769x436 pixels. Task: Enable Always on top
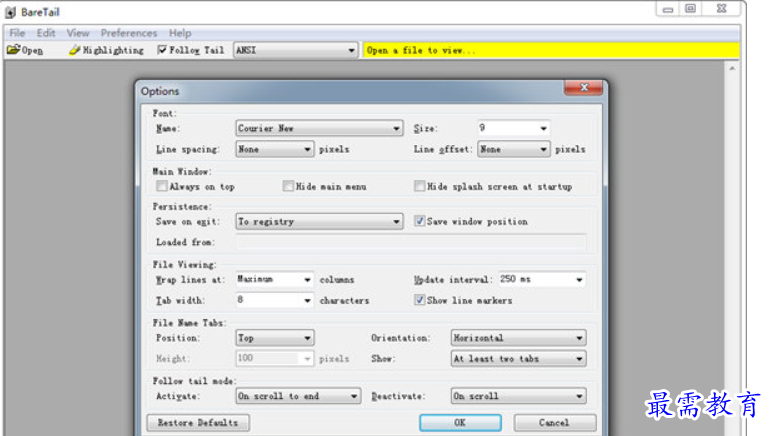(161, 186)
